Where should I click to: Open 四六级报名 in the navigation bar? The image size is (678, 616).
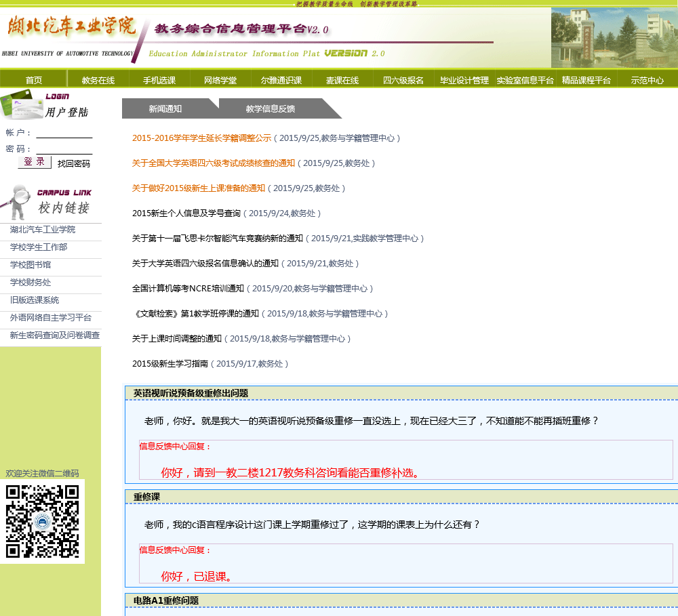(x=403, y=81)
